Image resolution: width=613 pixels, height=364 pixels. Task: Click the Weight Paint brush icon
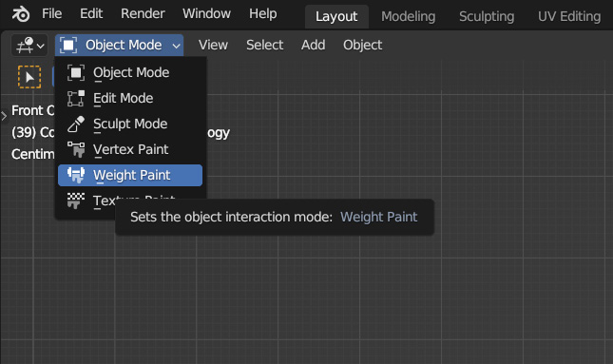pyautogui.click(x=76, y=175)
